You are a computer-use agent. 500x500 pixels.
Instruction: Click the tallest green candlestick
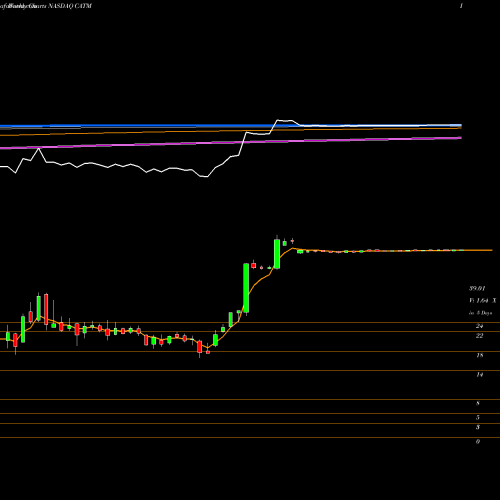(246, 288)
